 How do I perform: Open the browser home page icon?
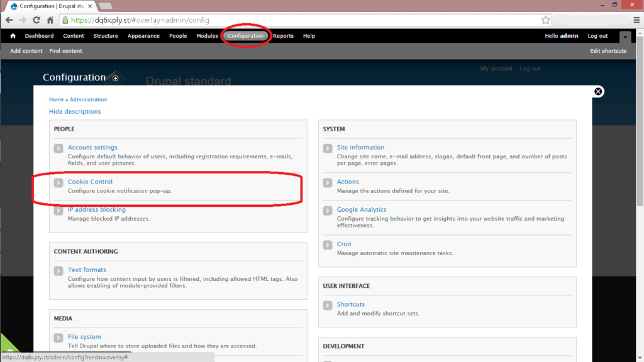click(50, 20)
